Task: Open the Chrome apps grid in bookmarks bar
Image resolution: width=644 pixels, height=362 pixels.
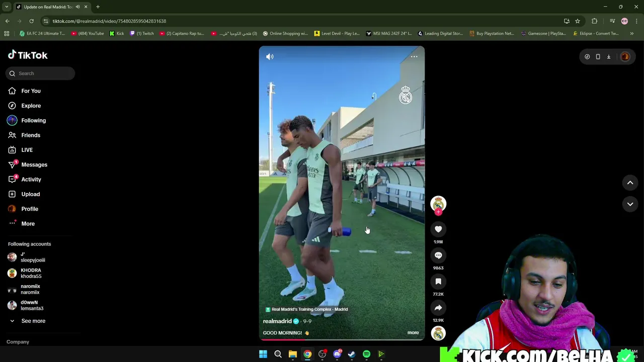Action: tap(7, 34)
